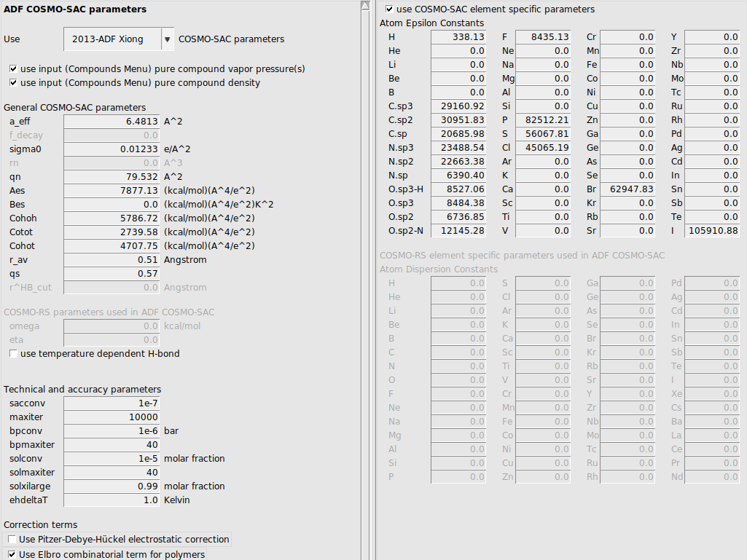This screenshot has width=747, height=560.
Task: Disable Use Elbro combinatorial term for polymers
Action: point(12,554)
